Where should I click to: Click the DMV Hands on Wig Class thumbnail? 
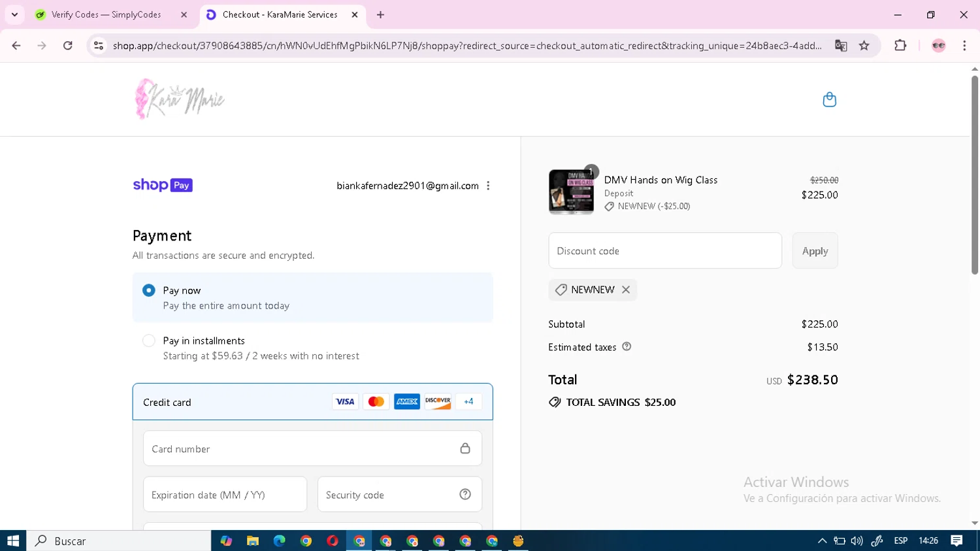[571, 192]
